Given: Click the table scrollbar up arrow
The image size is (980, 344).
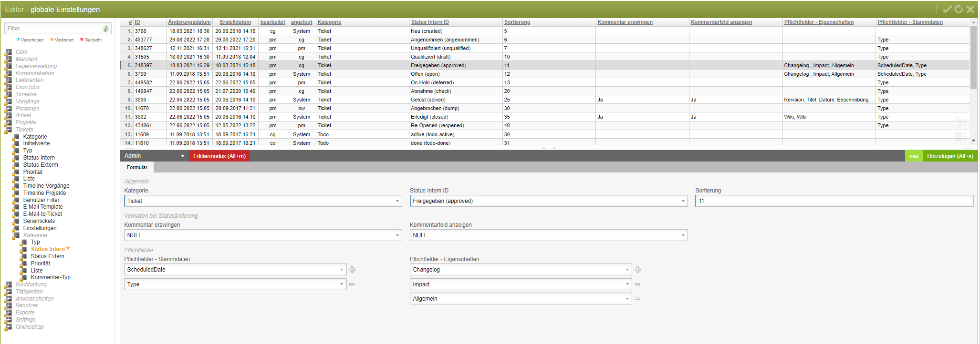Looking at the screenshot, I should [973, 22].
